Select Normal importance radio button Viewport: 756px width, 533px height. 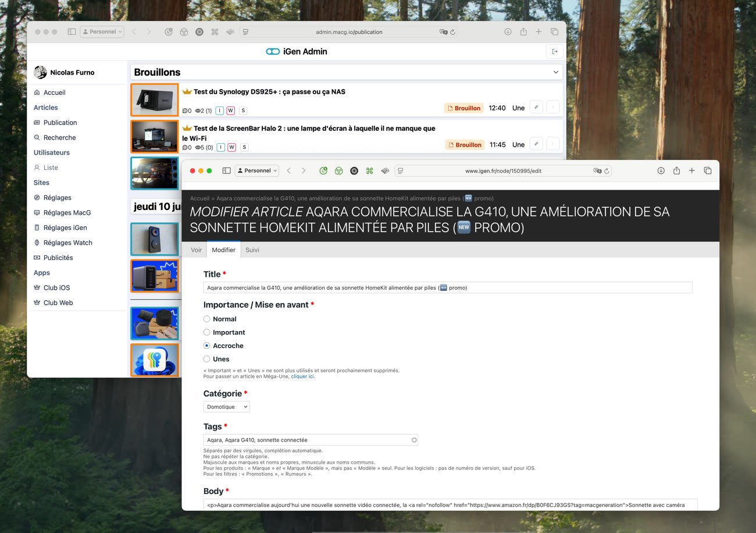[206, 319]
